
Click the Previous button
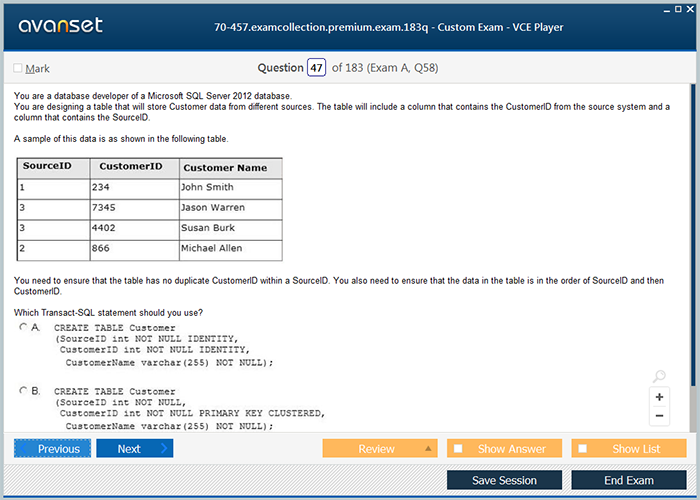[52, 448]
